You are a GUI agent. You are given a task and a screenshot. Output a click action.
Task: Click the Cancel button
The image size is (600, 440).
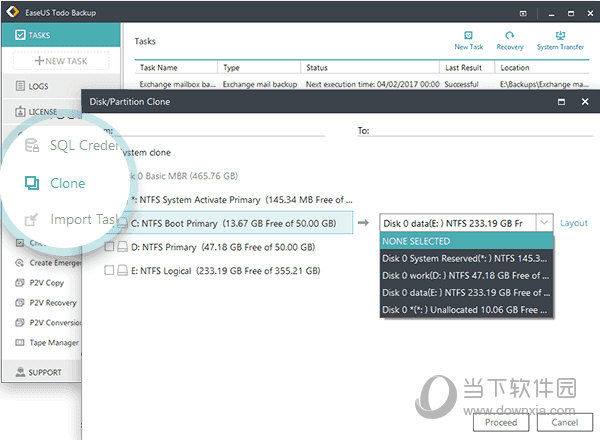coord(565,422)
